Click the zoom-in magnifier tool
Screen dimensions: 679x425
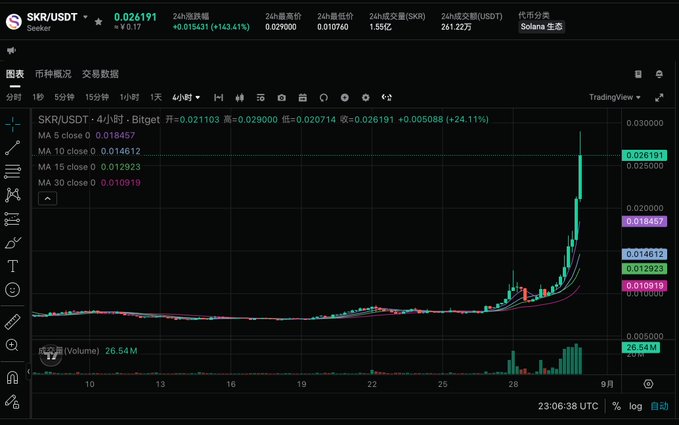click(12, 345)
